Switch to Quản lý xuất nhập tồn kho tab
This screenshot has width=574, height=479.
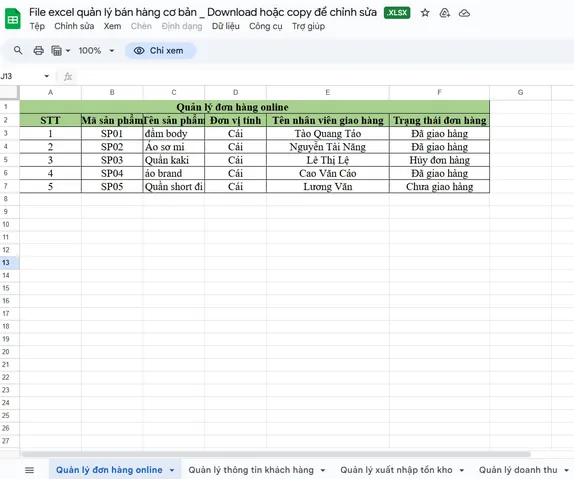click(396, 470)
